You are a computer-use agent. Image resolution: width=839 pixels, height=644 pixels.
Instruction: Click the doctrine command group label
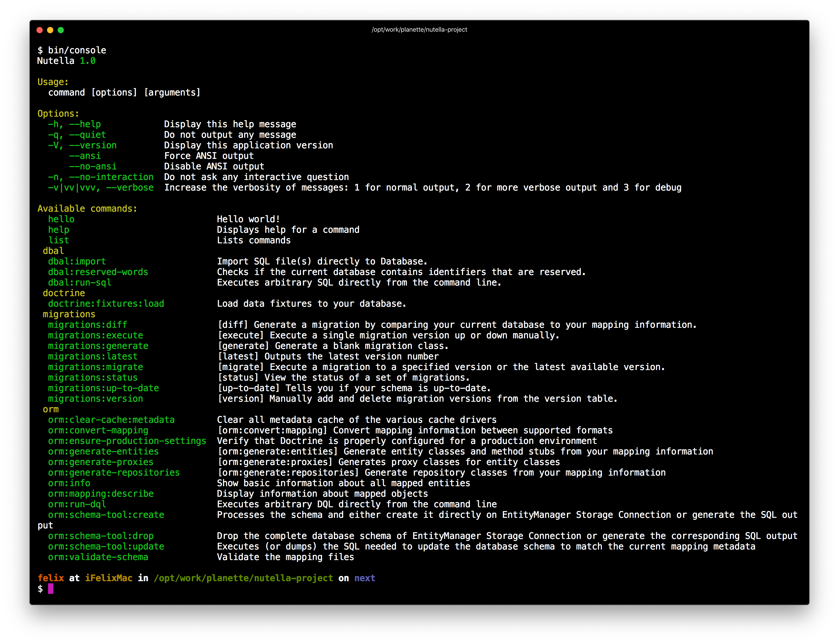point(64,293)
